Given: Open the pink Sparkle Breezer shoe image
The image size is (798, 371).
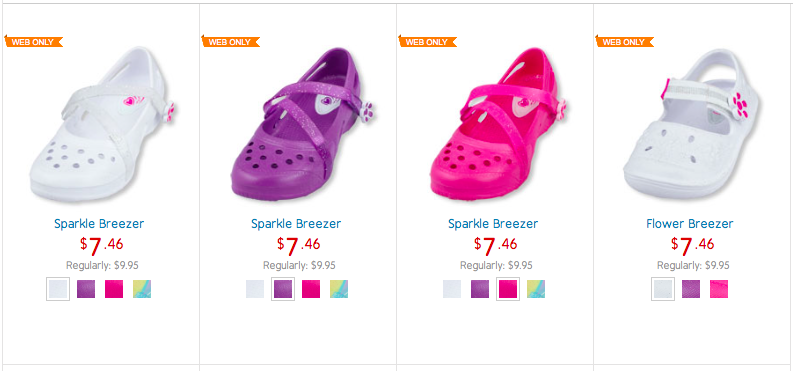Looking at the screenshot, I should coord(499,125).
